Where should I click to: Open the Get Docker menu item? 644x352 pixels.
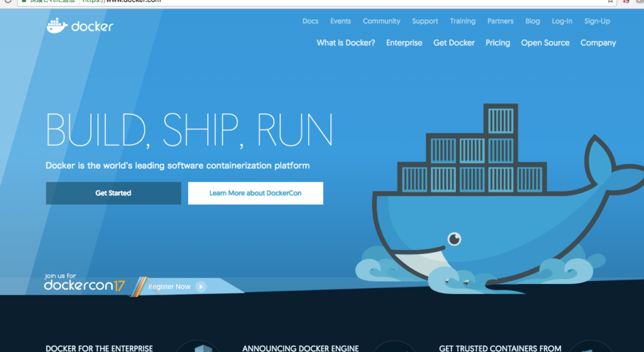pyautogui.click(x=454, y=43)
